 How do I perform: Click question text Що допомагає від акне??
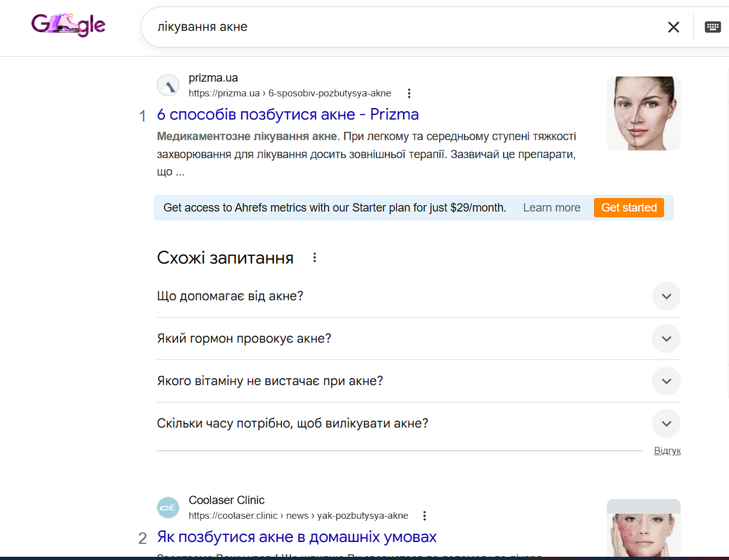tap(230, 296)
